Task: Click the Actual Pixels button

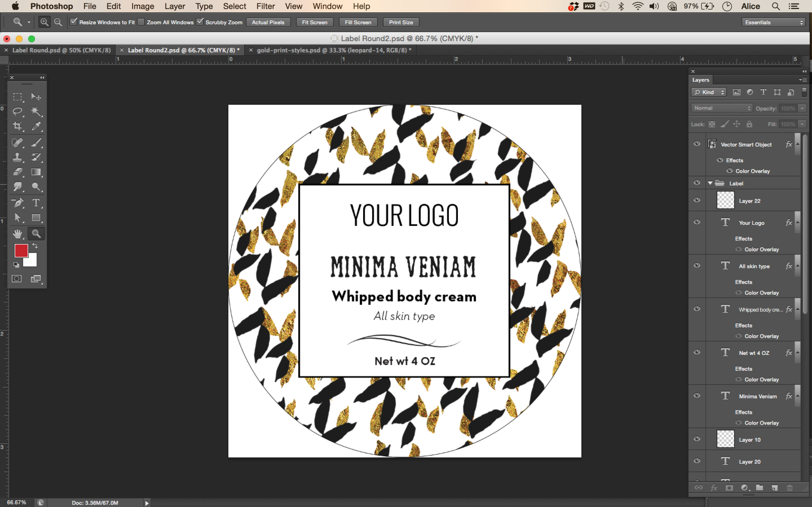Action: (268, 22)
